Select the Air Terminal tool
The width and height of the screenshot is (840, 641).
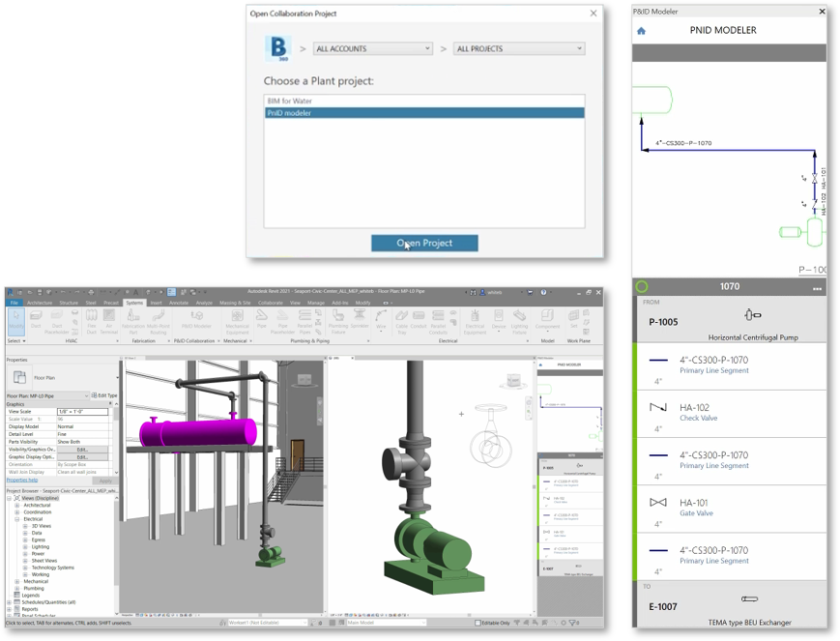[x=109, y=322]
